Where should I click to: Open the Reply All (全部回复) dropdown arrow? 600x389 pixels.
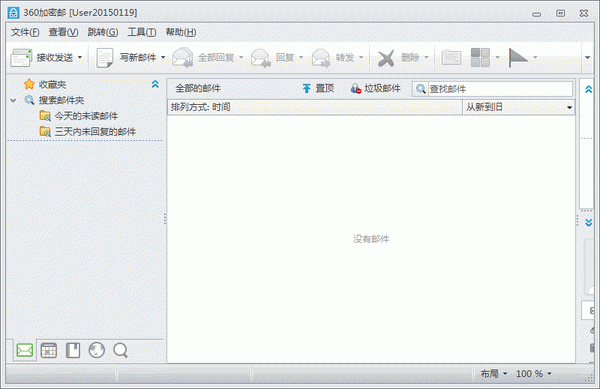[241, 58]
